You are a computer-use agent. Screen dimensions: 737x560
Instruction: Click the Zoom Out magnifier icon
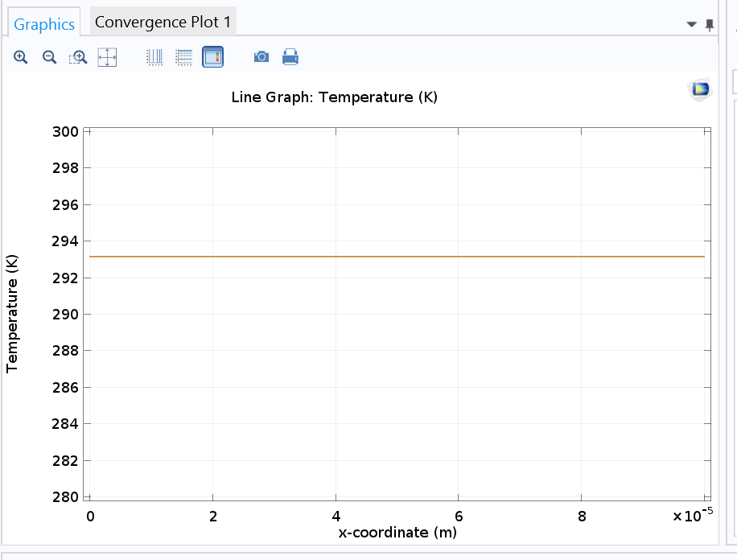tap(49, 57)
